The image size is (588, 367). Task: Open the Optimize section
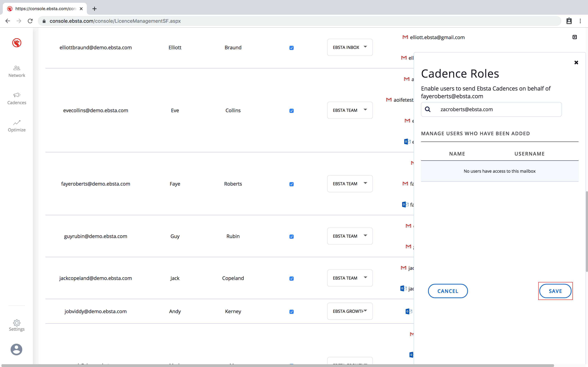17,126
